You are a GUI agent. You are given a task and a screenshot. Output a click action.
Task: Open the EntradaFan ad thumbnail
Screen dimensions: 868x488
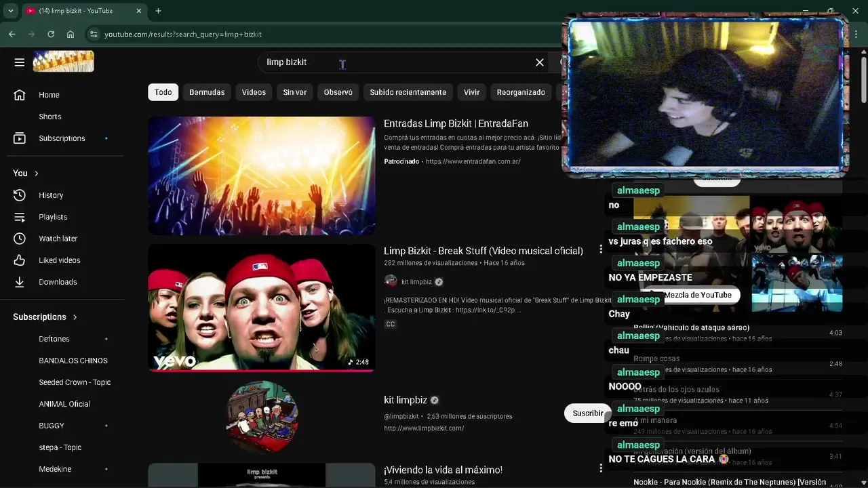[262, 176]
